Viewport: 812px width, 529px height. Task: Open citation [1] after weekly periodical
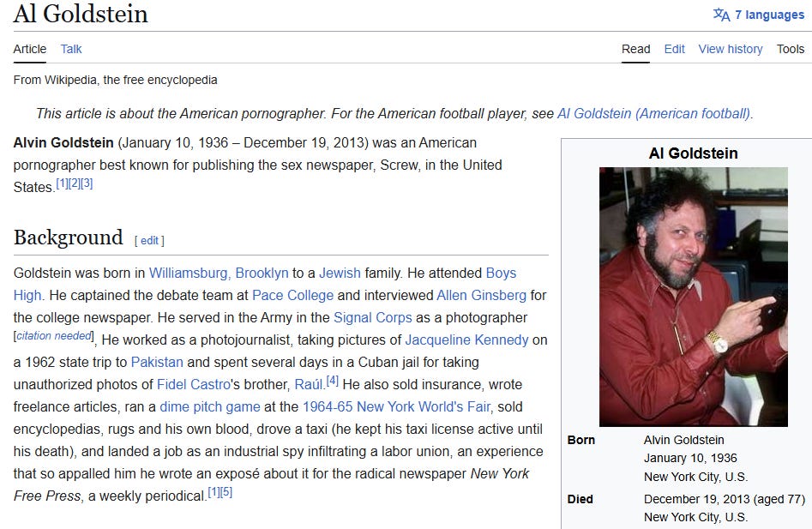pos(214,492)
